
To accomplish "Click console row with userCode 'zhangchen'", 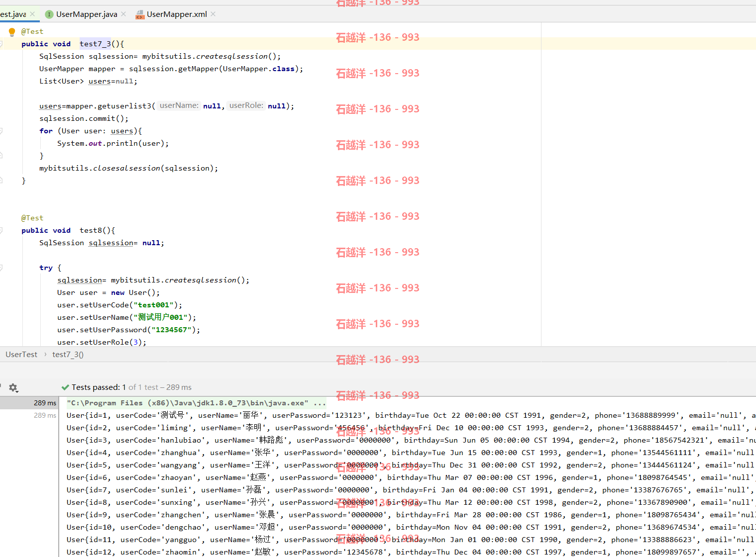I will pyautogui.click(x=411, y=515).
